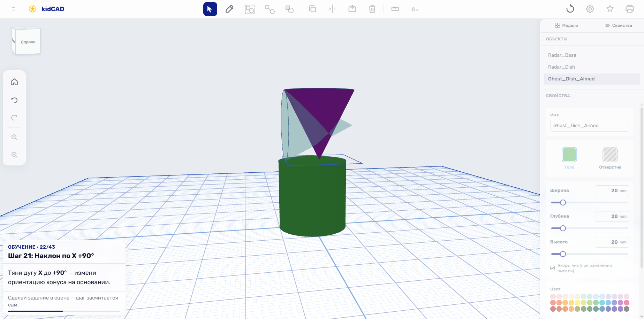Image resolution: width=644 pixels, height=319 pixels.
Task: Pick the gray color swatch
Action: click(627, 309)
